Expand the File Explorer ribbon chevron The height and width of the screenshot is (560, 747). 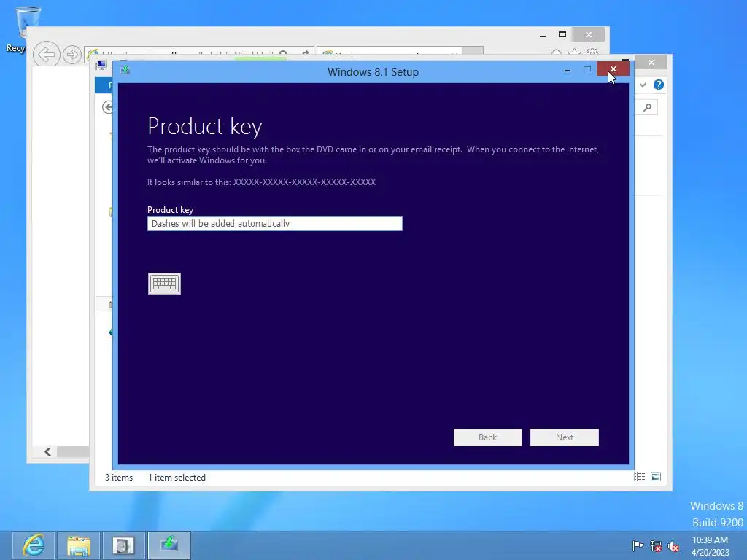[x=643, y=85]
